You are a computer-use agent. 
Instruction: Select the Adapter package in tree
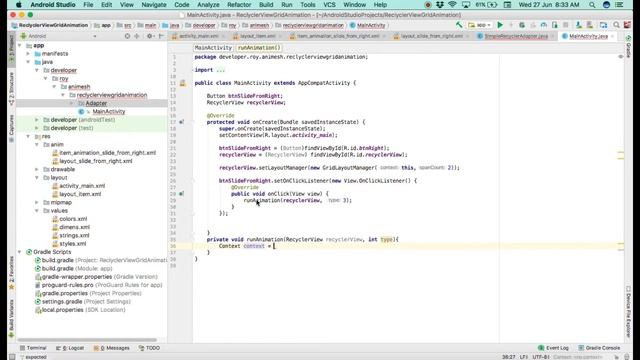tap(96, 103)
